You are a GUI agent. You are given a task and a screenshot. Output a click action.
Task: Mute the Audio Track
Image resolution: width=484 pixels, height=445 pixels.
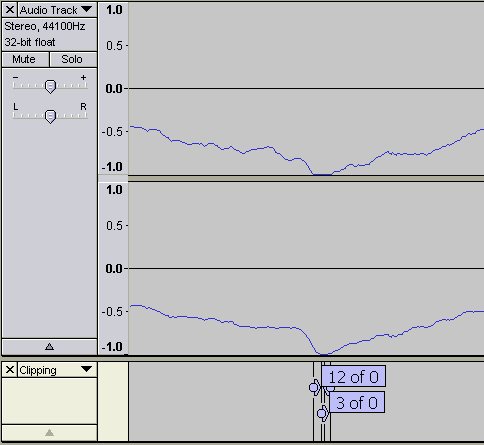coord(25,59)
